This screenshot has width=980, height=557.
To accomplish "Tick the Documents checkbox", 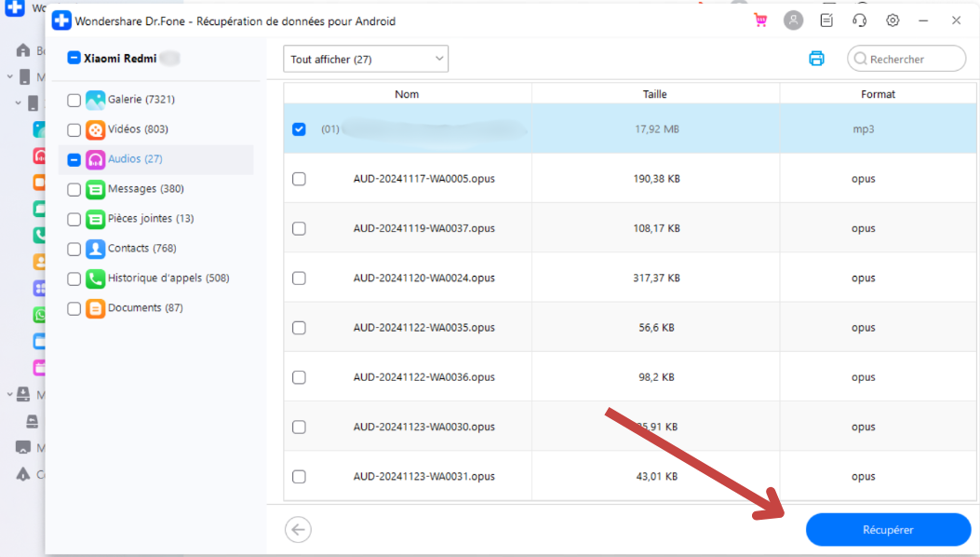I will 74,308.
